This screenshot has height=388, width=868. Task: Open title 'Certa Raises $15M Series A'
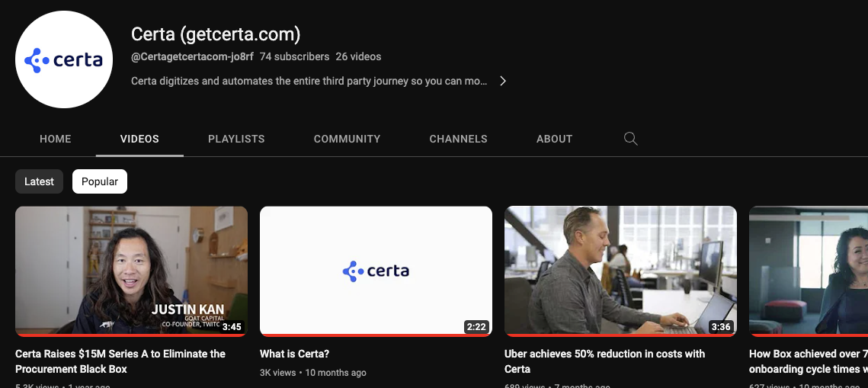120,361
